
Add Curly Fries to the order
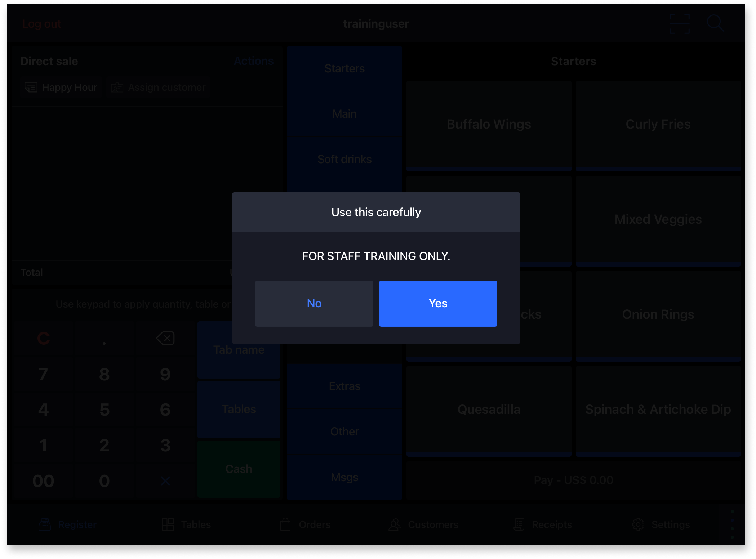click(658, 124)
